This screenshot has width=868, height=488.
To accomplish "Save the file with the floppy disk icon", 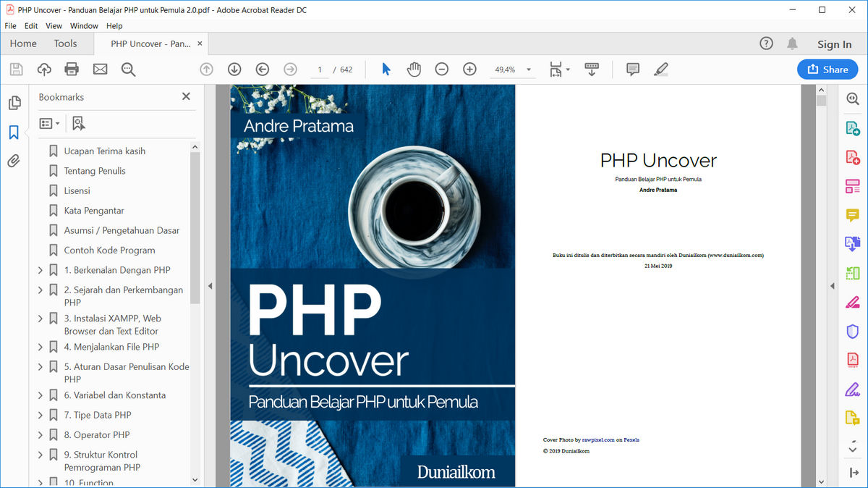I will pos(16,70).
